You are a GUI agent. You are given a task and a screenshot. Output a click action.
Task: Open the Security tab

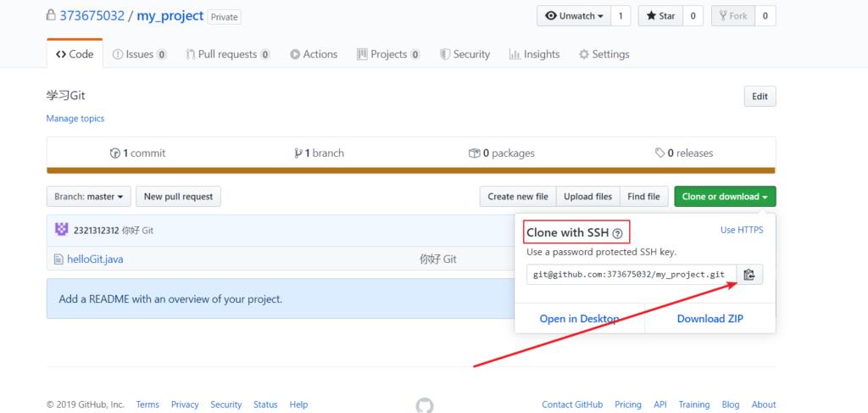465,54
